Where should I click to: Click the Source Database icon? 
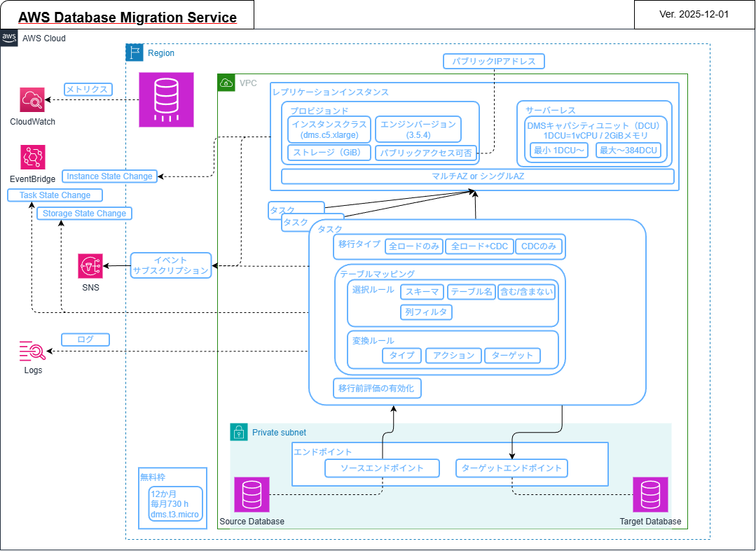(252, 496)
